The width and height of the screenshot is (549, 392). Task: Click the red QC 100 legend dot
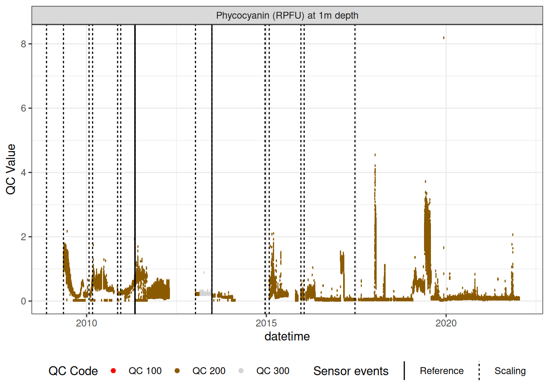(114, 371)
